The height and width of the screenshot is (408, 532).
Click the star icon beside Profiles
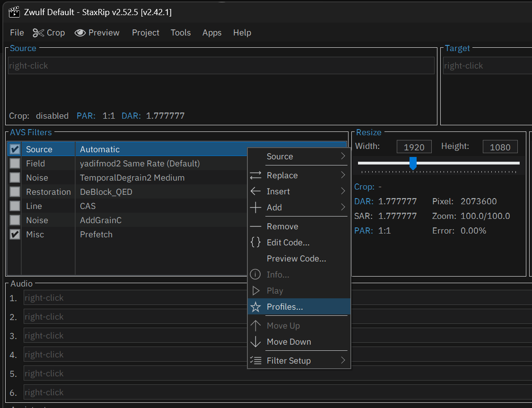point(255,307)
